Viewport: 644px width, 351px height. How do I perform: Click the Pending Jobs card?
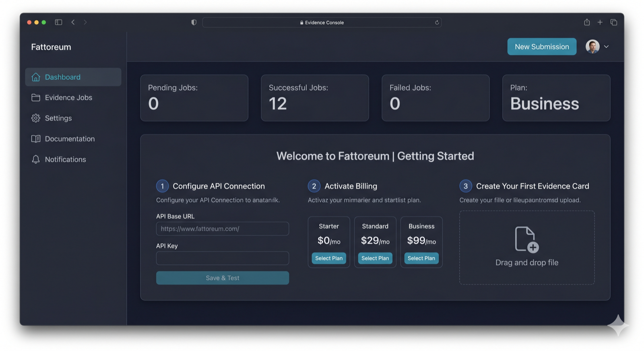click(194, 98)
